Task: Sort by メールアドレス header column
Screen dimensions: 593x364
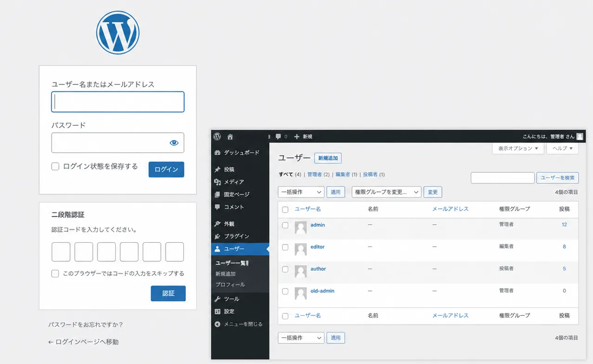Action: (x=450, y=209)
